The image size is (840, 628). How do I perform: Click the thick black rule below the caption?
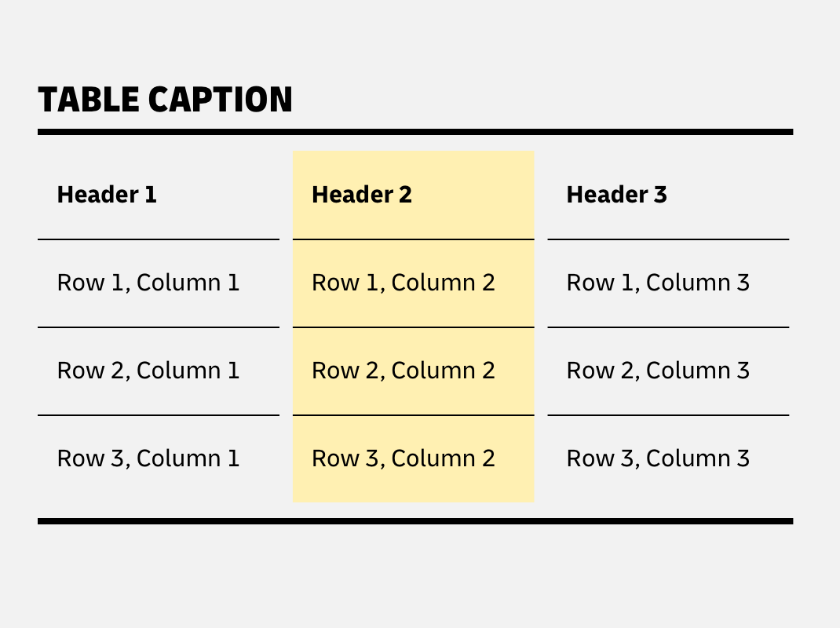tap(415, 132)
